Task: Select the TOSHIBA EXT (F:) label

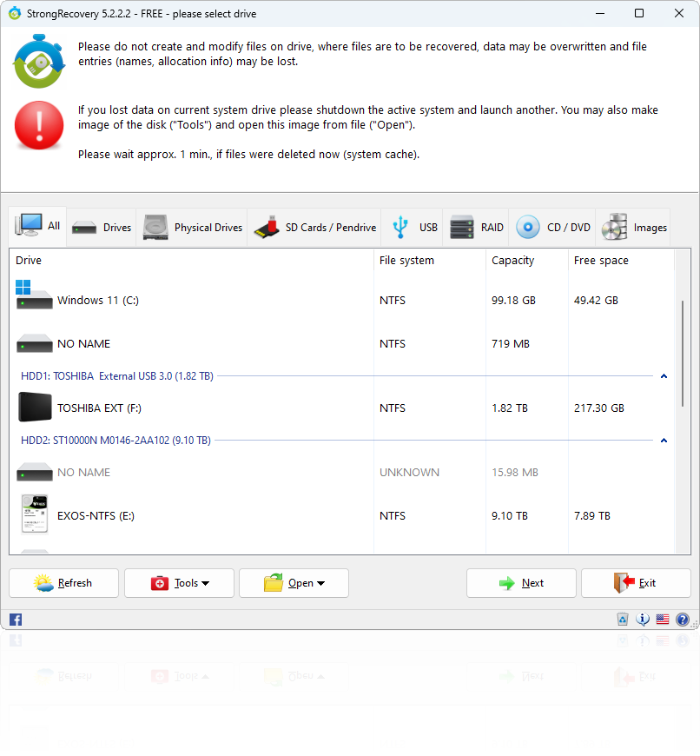Action: click(99, 408)
